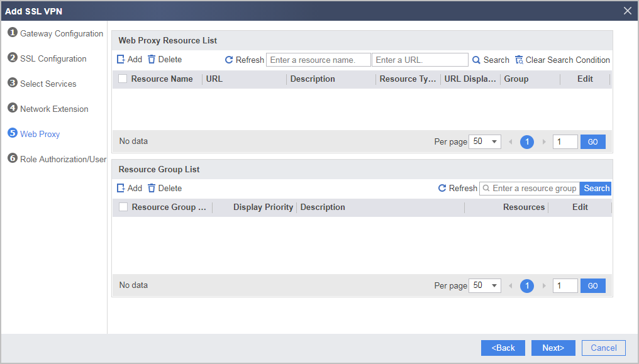Click the Search magnifier in Web Proxy list

[476, 60]
